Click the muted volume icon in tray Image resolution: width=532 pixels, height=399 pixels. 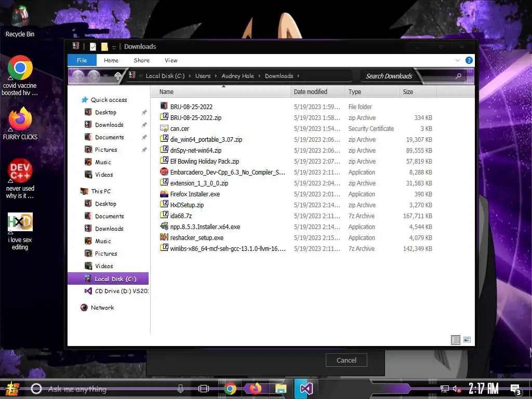click(x=457, y=389)
